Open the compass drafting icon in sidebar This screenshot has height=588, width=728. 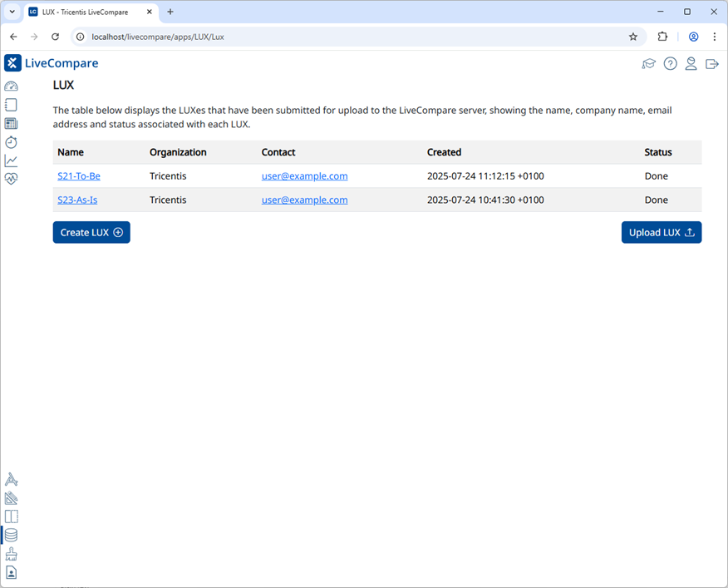(x=11, y=479)
